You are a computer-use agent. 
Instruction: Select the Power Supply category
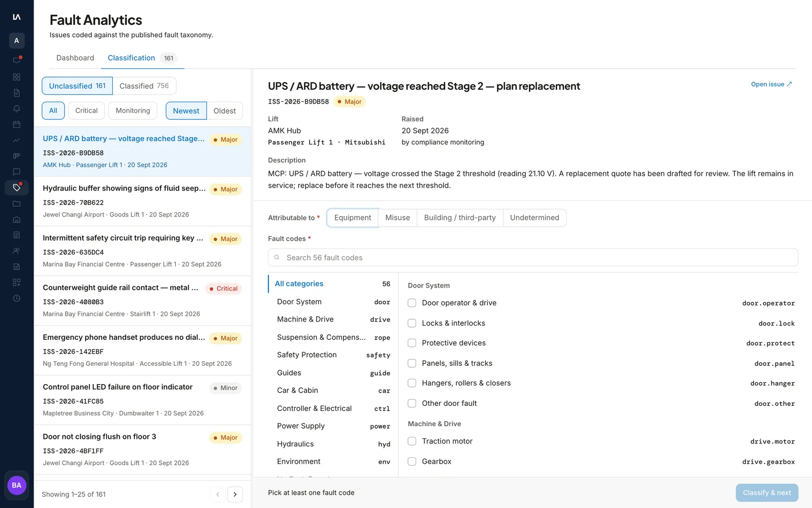pos(332,426)
